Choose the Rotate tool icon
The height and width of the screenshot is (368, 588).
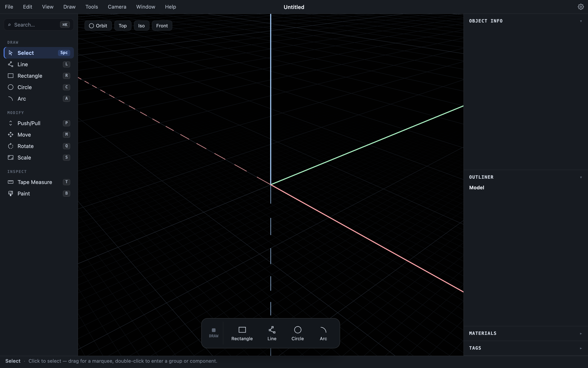(x=10, y=146)
